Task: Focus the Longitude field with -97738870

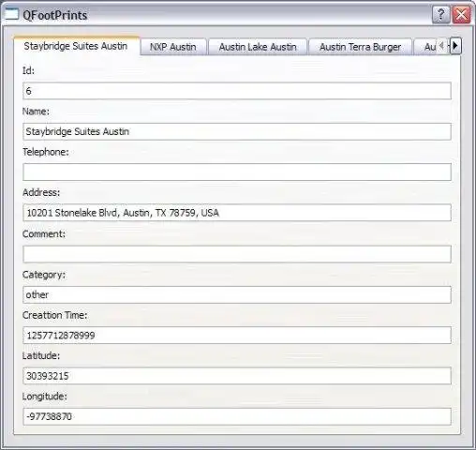Action: [x=237, y=416]
